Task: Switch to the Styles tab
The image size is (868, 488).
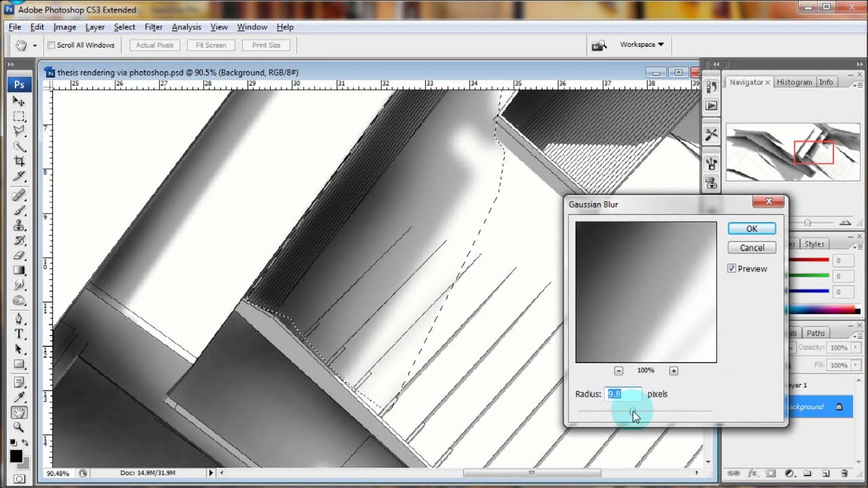Action: pos(814,244)
